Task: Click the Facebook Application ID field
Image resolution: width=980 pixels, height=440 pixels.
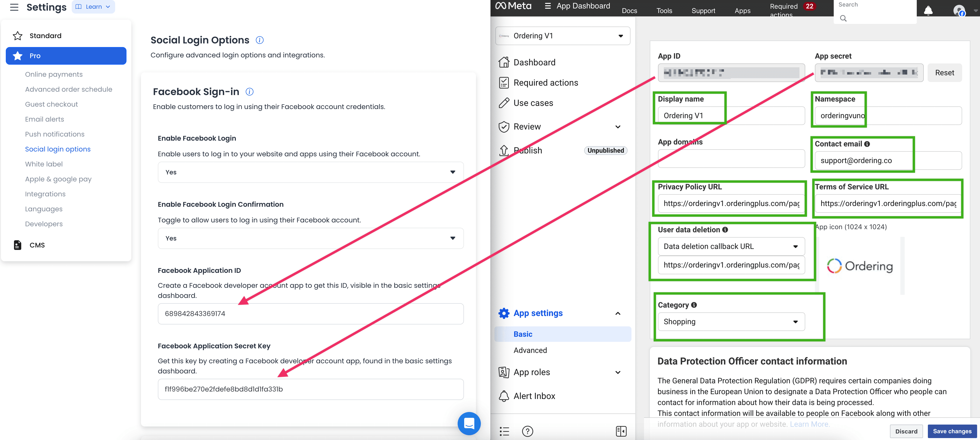Action: click(310, 314)
